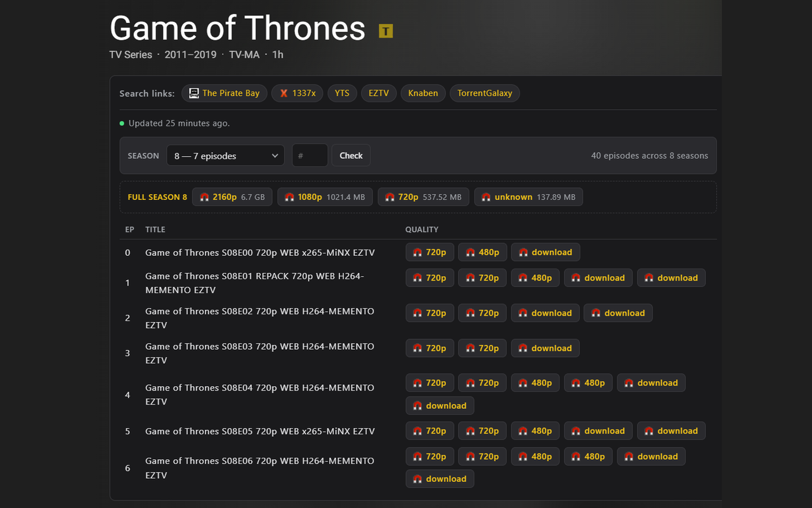Select the S08E01 REPACK title text

254,283
